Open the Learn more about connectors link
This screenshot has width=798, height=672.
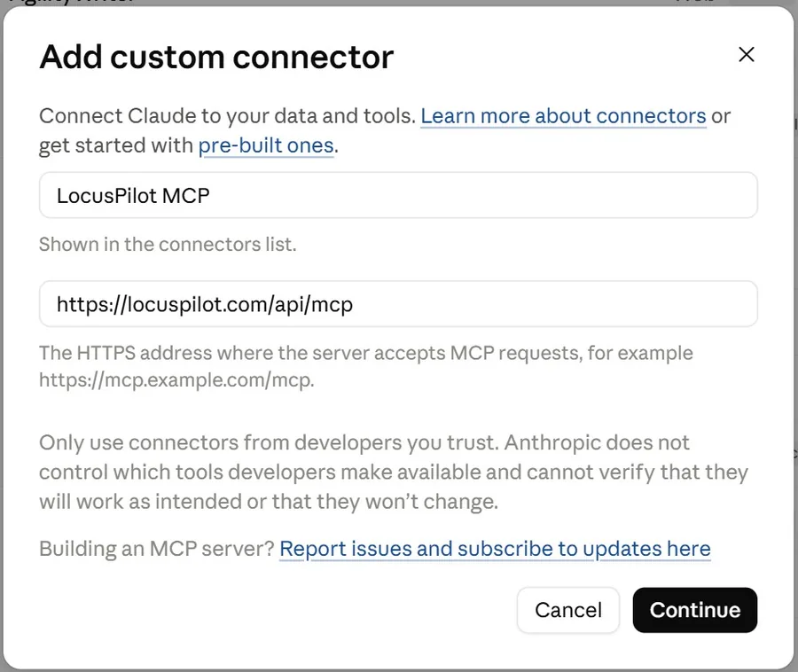coord(563,116)
